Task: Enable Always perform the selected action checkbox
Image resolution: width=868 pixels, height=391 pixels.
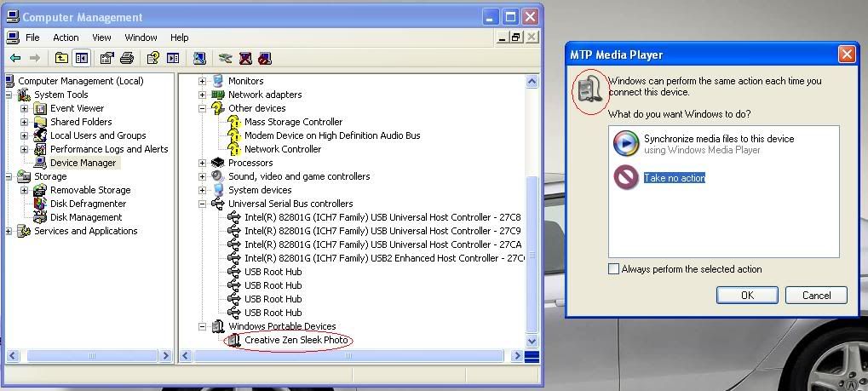Action: coord(613,269)
